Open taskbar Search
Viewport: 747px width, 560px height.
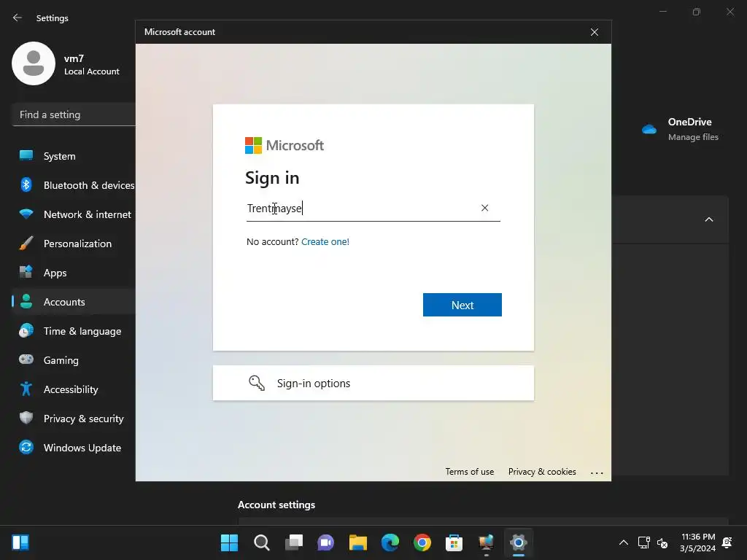pos(262,542)
